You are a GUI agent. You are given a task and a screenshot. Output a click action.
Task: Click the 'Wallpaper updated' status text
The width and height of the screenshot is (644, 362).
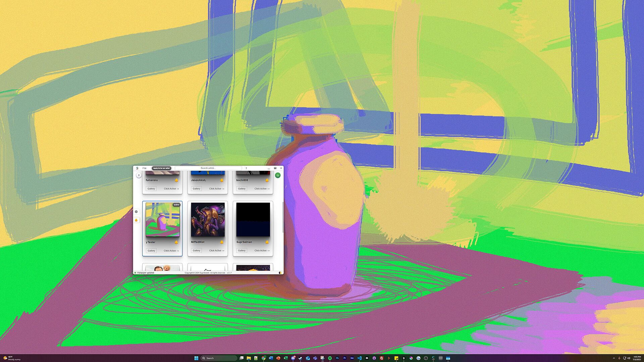click(146, 273)
